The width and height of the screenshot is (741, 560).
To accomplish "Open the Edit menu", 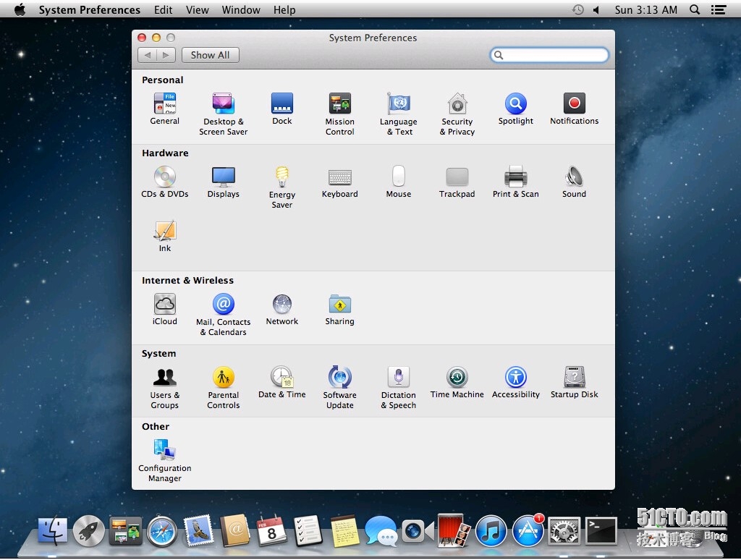I will [x=163, y=9].
